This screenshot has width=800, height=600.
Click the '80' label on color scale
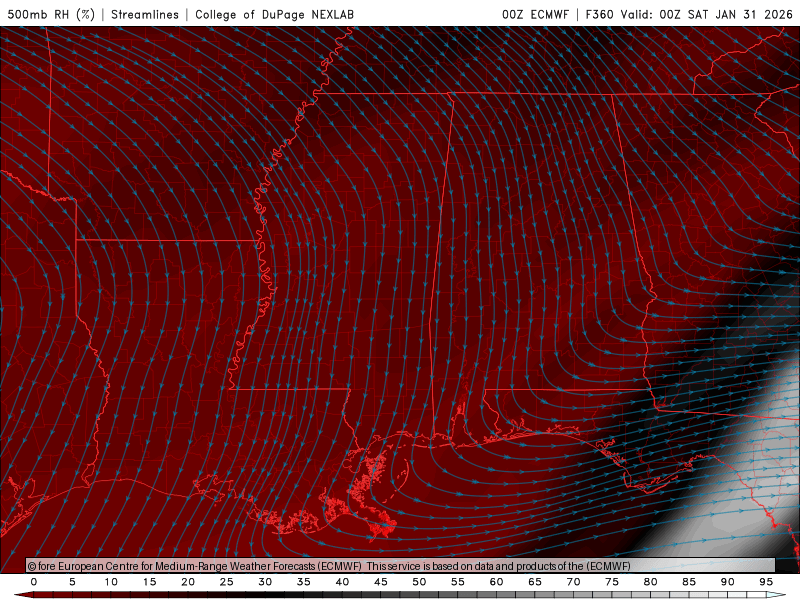coord(650,582)
